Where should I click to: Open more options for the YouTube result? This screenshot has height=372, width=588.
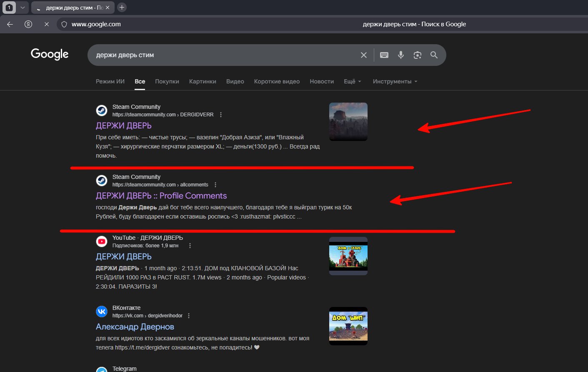point(190,246)
